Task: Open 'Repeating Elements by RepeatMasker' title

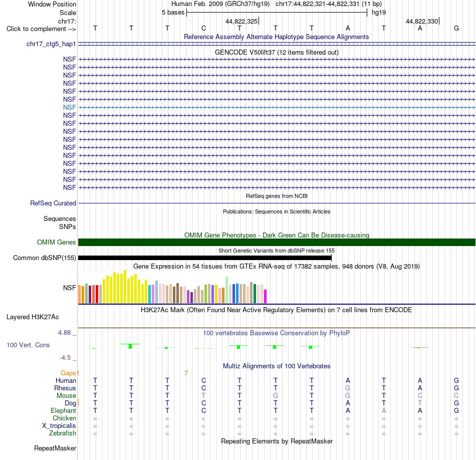Action: [x=277, y=441]
